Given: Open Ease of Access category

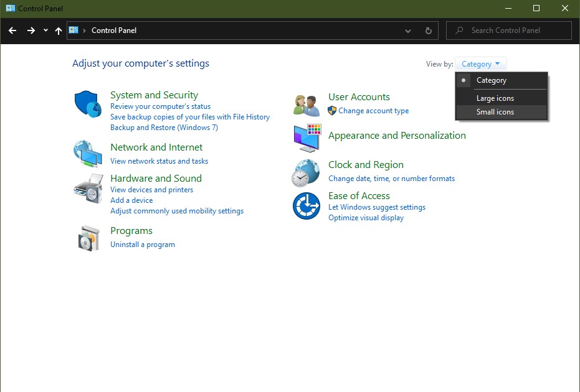Looking at the screenshot, I should coord(359,196).
